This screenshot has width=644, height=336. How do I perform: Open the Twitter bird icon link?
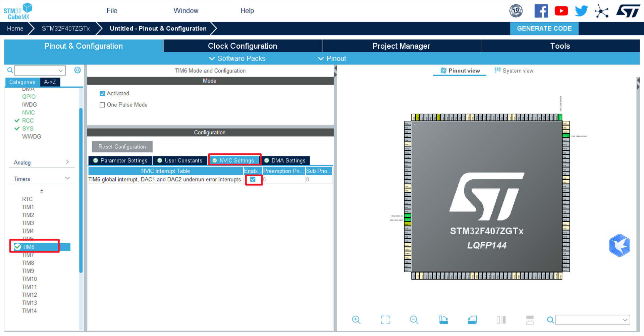click(581, 11)
